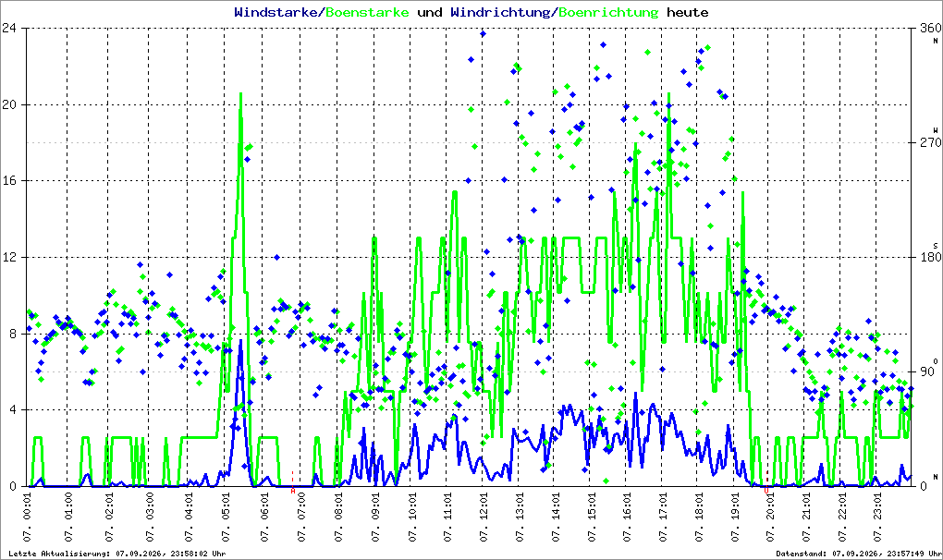Screen dimensions: 943x560
Task: Click the 'N' compass label beside 360
Action: pyautogui.click(x=936, y=41)
